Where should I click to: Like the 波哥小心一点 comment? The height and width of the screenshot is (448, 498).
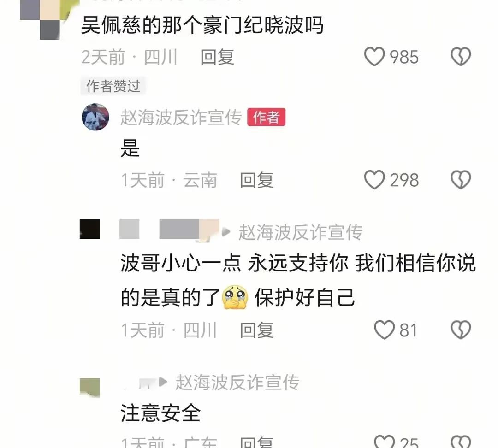[384, 330]
